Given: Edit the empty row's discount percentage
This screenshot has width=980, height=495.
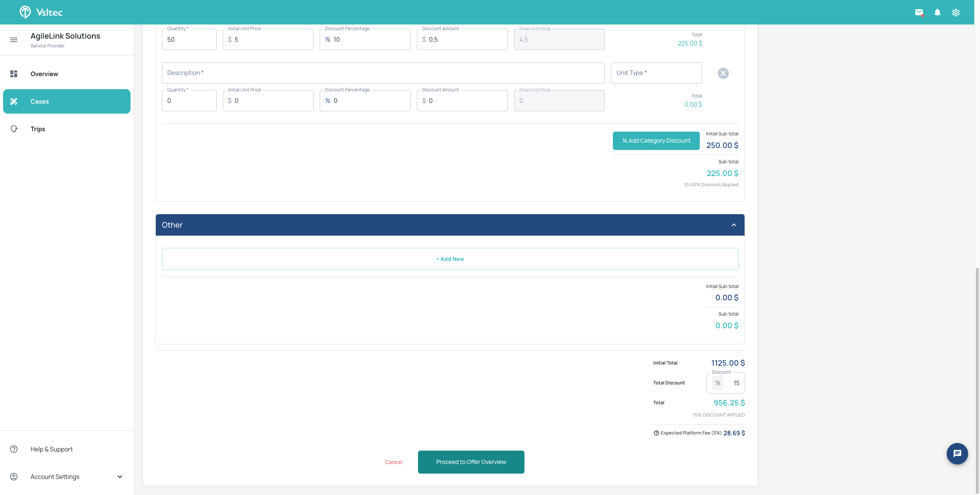Looking at the screenshot, I should 365,101.
